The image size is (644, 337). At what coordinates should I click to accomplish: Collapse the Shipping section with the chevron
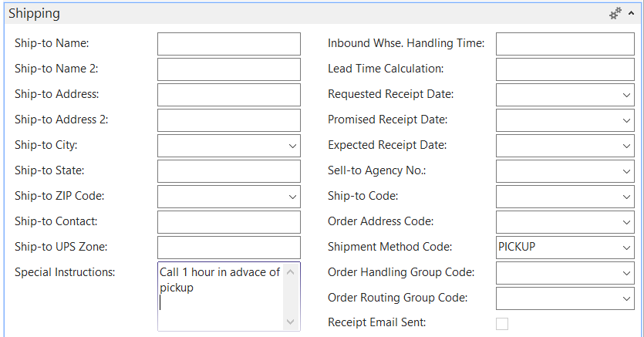tap(631, 14)
